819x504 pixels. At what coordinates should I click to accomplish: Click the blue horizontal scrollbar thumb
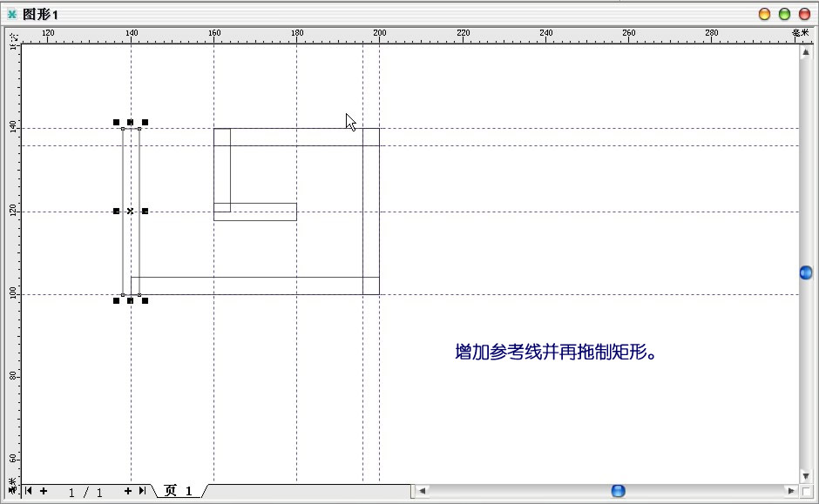coord(618,491)
